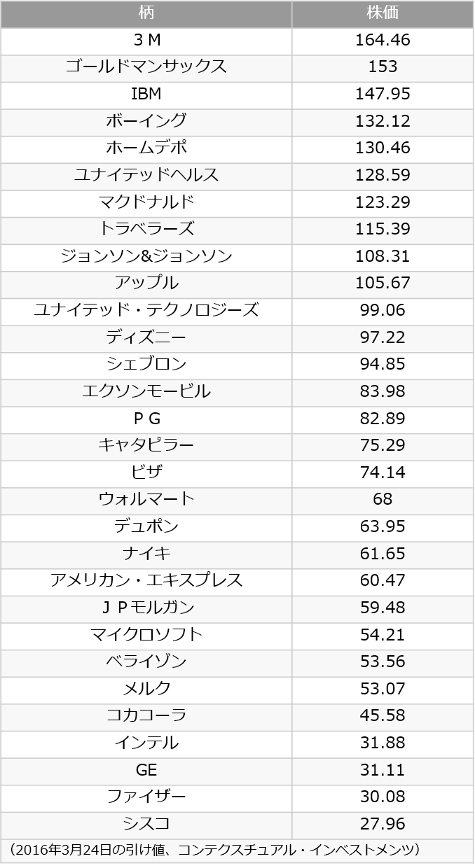Screen dimensions: 475x868
Task: Click the ビザ price 74.14
Action: (x=383, y=473)
